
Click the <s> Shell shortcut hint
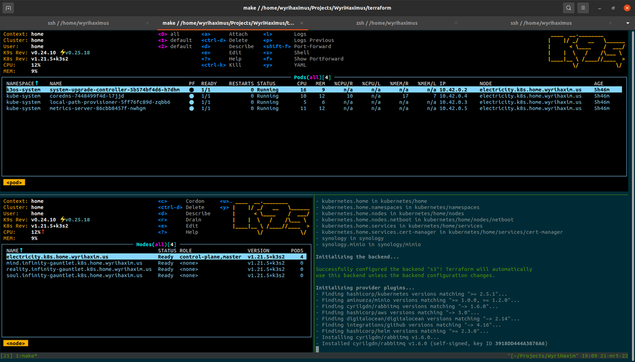tap(286, 52)
